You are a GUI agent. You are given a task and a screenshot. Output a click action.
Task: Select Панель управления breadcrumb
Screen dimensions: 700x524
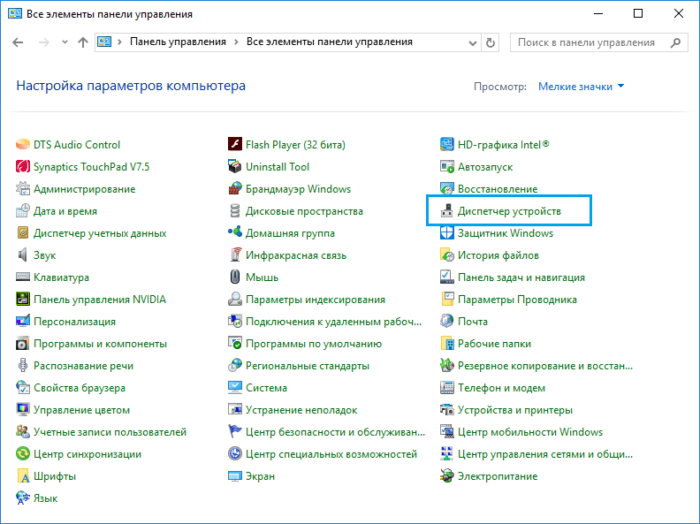tap(178, 42)
